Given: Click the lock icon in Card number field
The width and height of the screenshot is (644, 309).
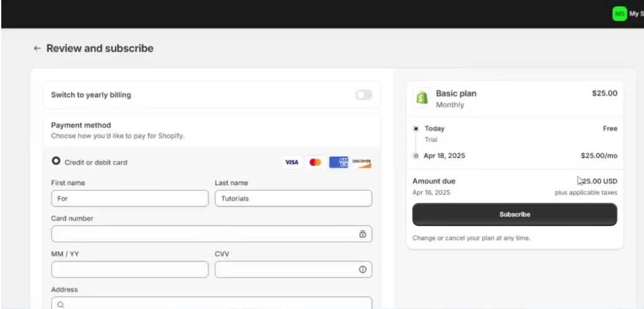Looking at the screenshot, I should point(362,234).
